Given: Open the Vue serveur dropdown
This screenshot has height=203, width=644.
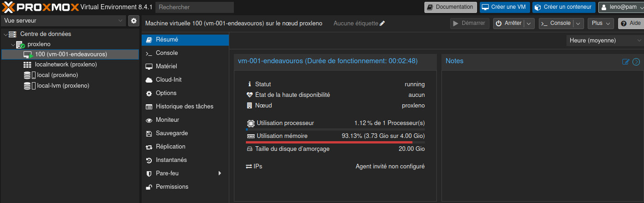Looking at the screenshot, I should click(63, 21).
